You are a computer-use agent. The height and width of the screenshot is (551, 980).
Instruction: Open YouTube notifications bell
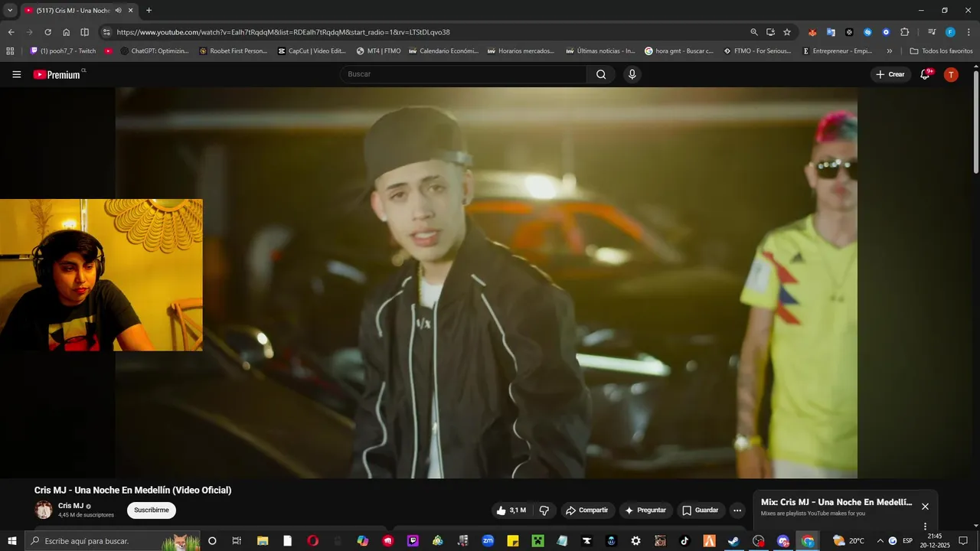click(x=925, y=74)
